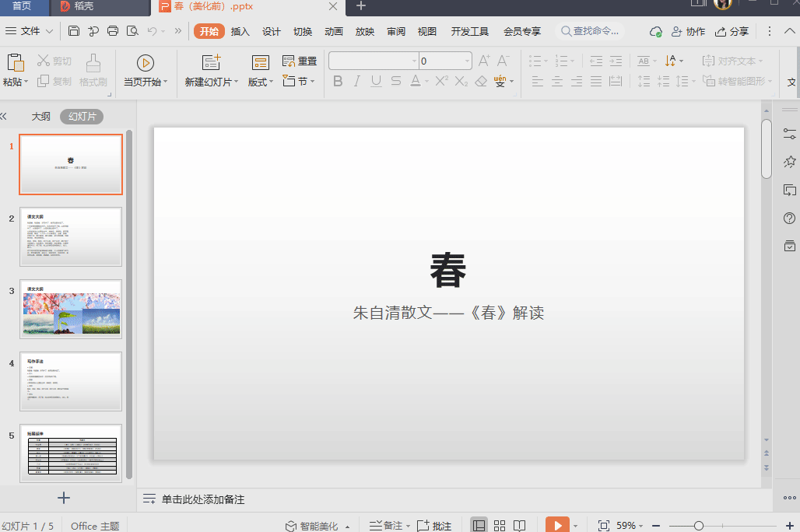Screen dimensions: 800x532
Task: Click the Format Painter icon
Action: [x=93, y=63]
